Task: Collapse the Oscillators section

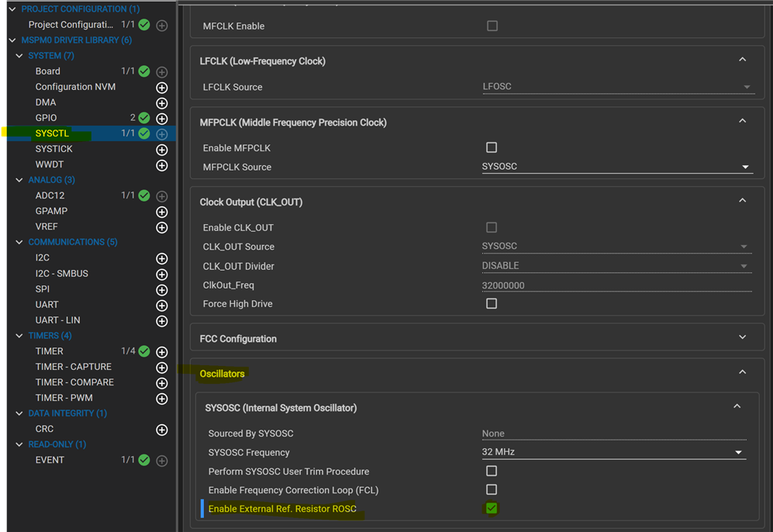Action: (743, 372)
